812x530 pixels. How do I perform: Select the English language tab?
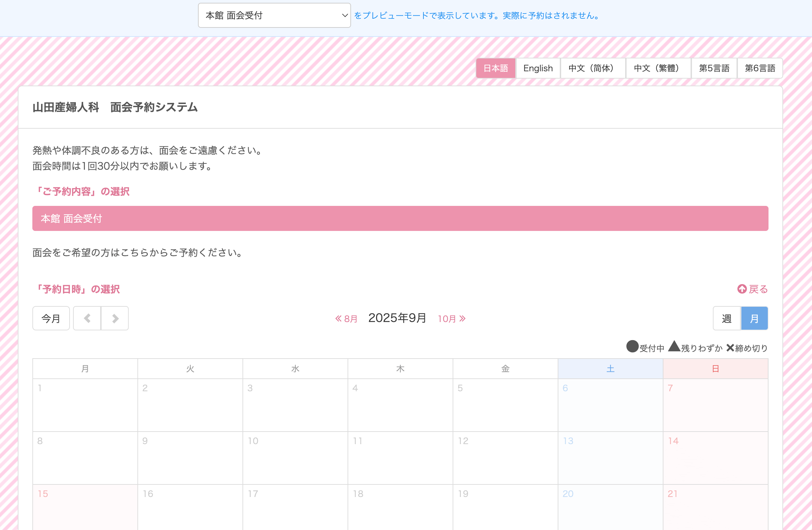tap(538, 68)
